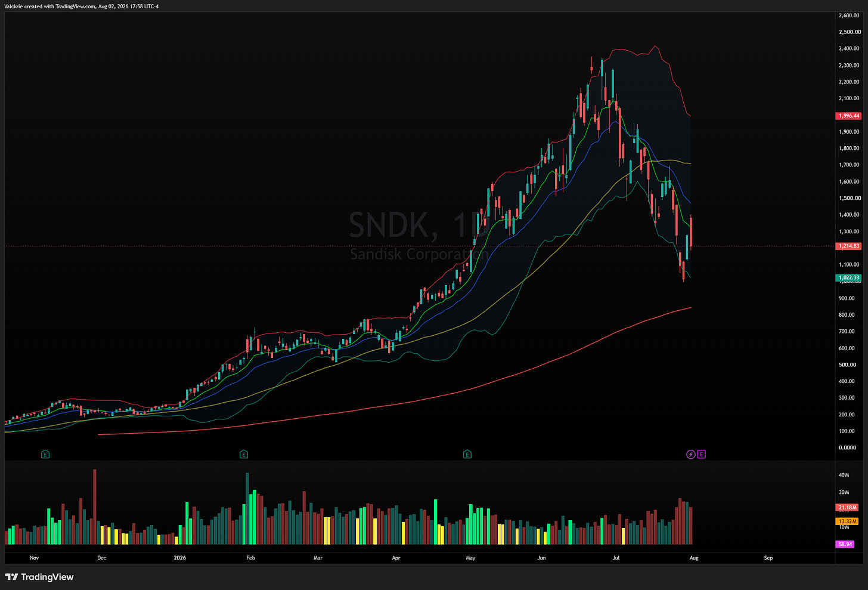Click the TradingView logo
868x590 pixels.
[39, 577]
